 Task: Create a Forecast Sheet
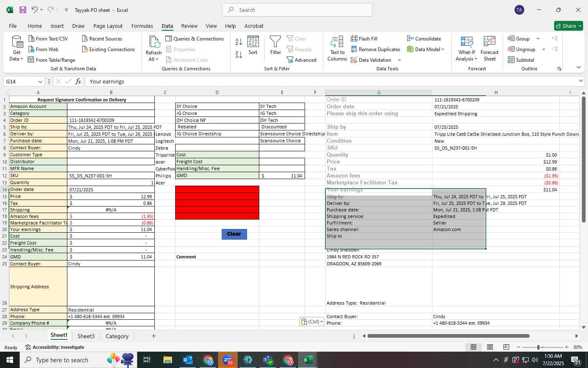point(490,48)
